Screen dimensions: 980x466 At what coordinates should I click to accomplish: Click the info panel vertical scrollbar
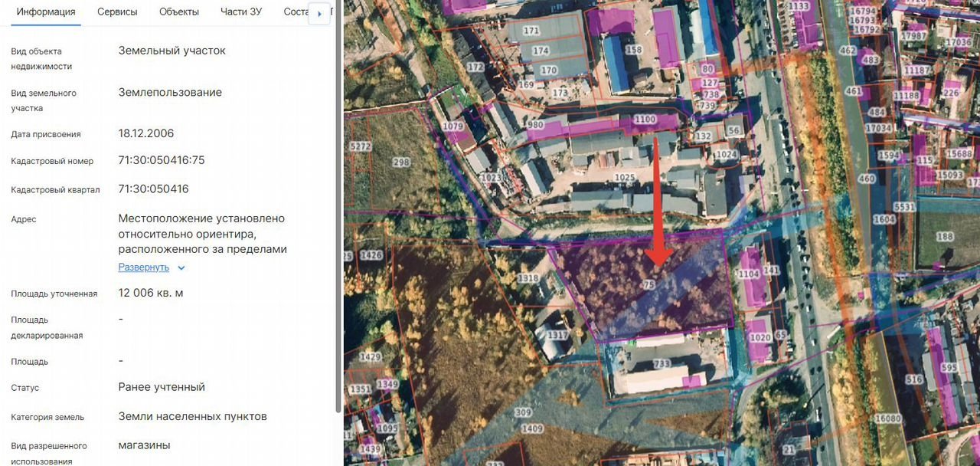[x=338, y=215]
